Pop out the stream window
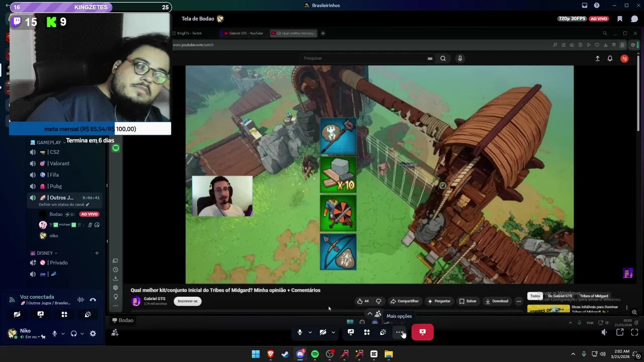Image resolution: width=644 pixels, height=362 pixels. coord(620,332)
